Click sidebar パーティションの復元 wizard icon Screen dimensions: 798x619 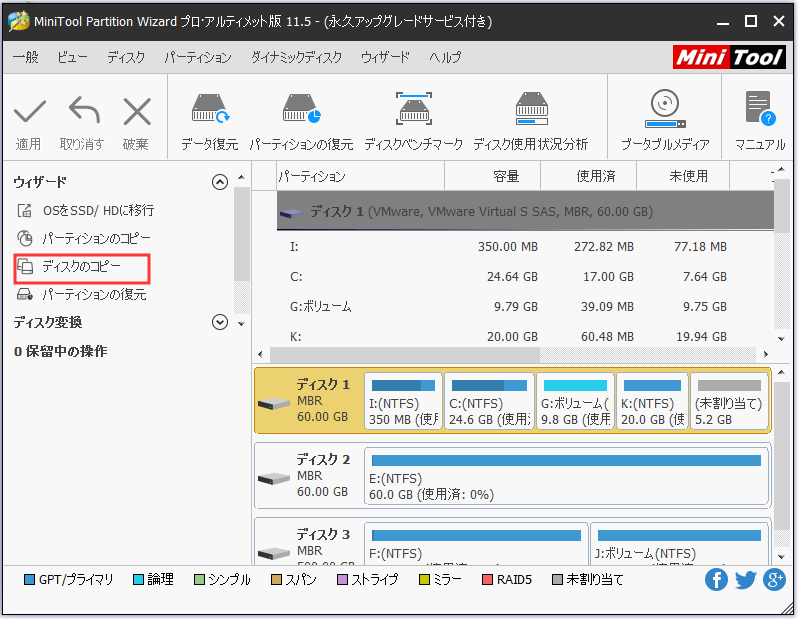24,294
